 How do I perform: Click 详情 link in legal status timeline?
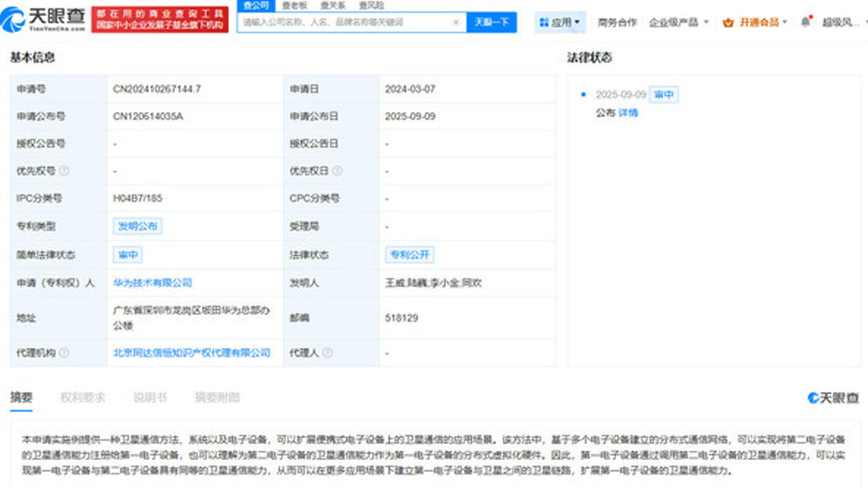628,113
